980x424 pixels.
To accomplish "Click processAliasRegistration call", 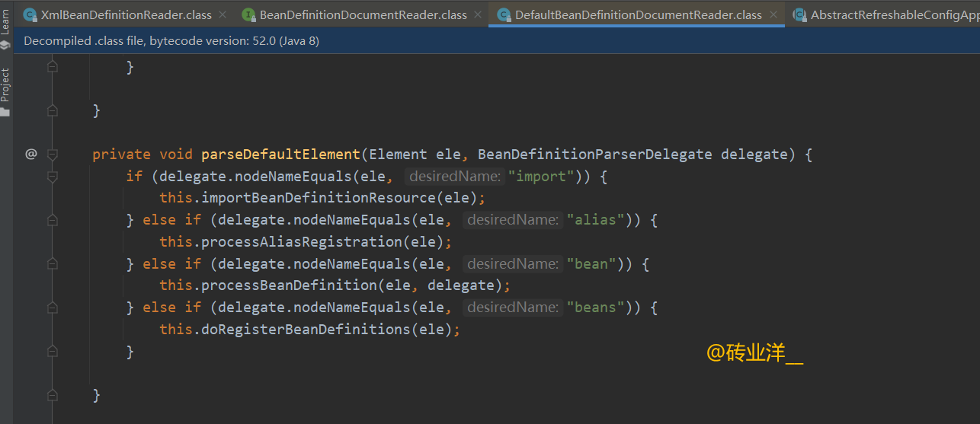I will 303,242.
